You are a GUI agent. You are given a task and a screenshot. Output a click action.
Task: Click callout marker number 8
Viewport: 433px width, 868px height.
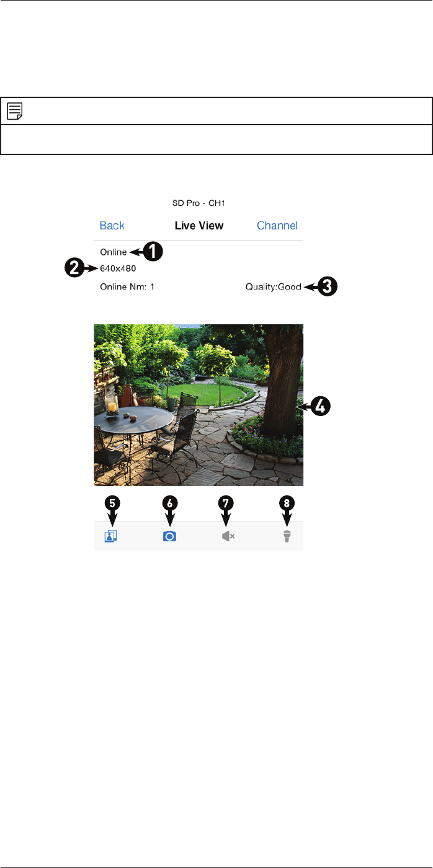(x=286, y=503)
